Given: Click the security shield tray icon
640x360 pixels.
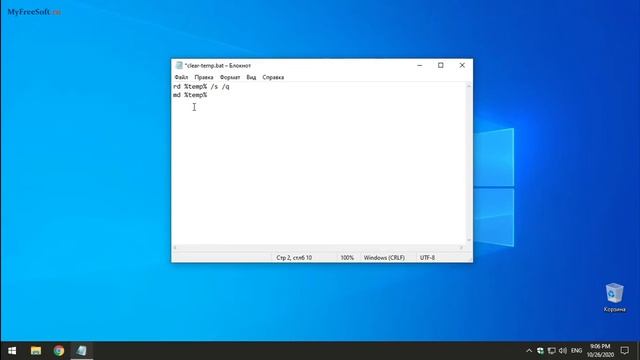Looking at the screenshot, I should [x=540, y=351].
